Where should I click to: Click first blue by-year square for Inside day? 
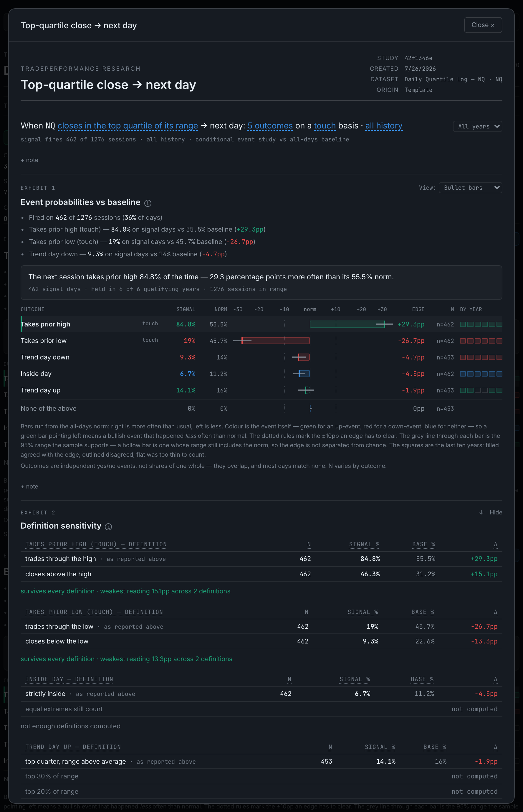tap(463, 374)
